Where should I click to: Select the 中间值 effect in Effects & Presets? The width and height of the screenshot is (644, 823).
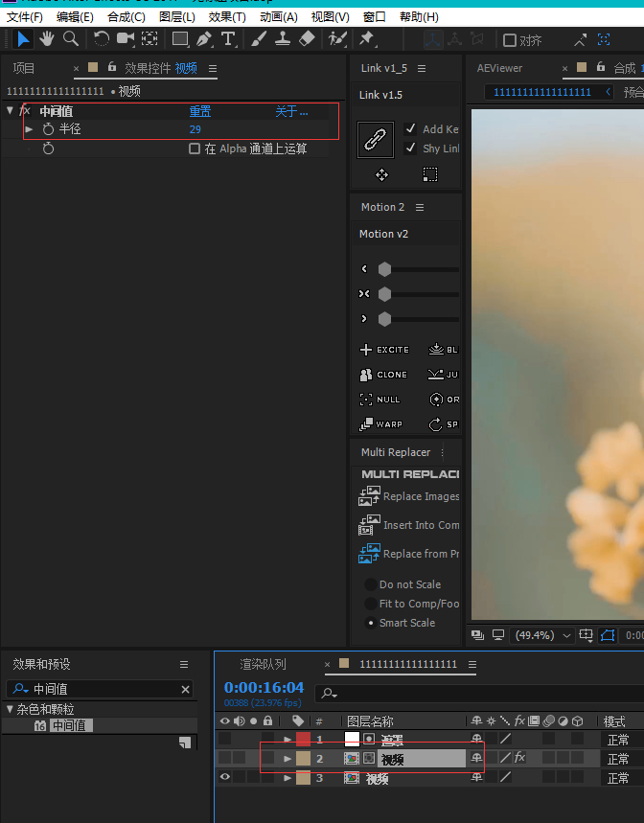point(71,725)
